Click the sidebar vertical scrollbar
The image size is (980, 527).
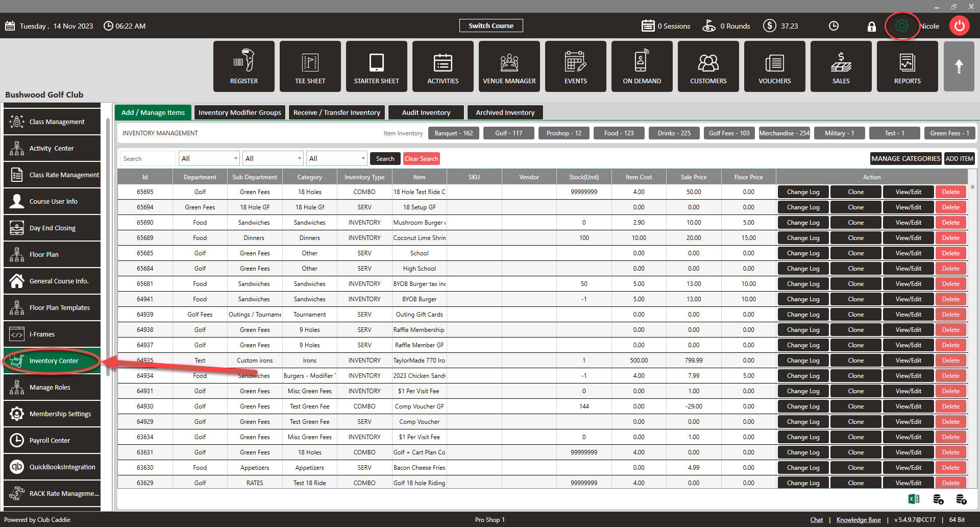pos(108,248)
